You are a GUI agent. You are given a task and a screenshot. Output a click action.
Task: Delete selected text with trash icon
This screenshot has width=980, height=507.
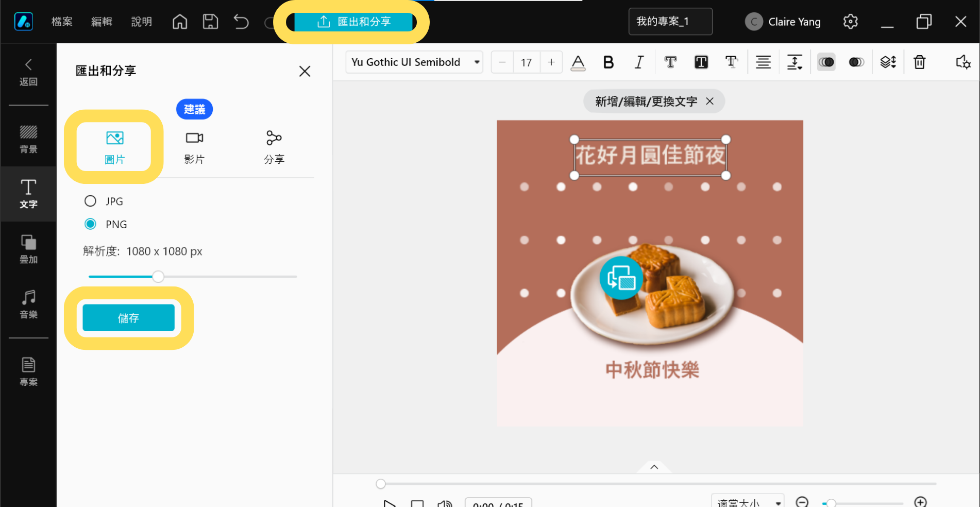(919, 62)
